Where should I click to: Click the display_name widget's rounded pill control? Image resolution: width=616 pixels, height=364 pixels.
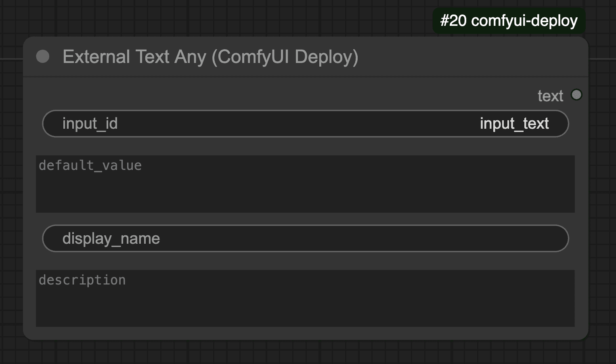305,238
